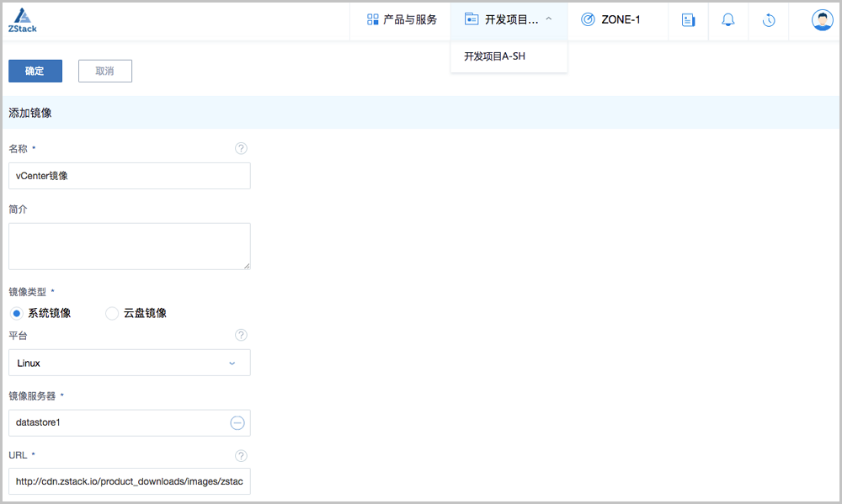Select the 云盘镜像 radio option

[x=112, y=313]
